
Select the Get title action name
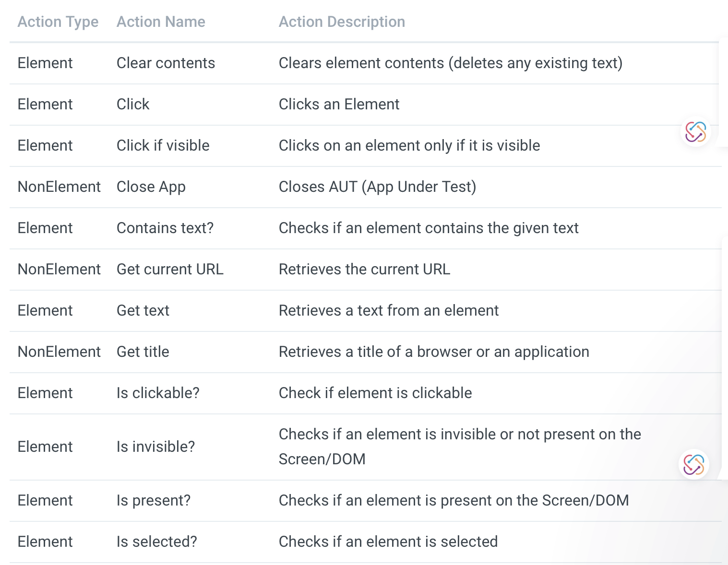143,352
